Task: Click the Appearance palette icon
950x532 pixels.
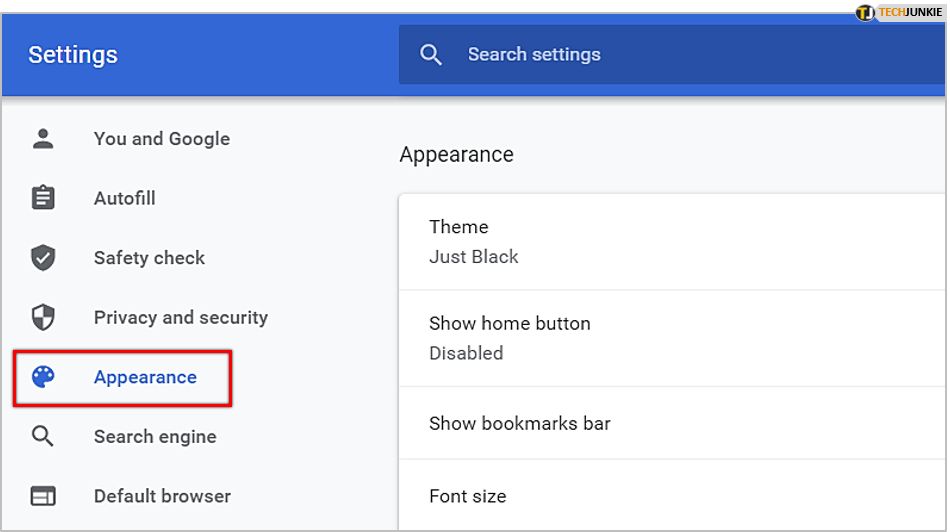Action: (43, 377)
